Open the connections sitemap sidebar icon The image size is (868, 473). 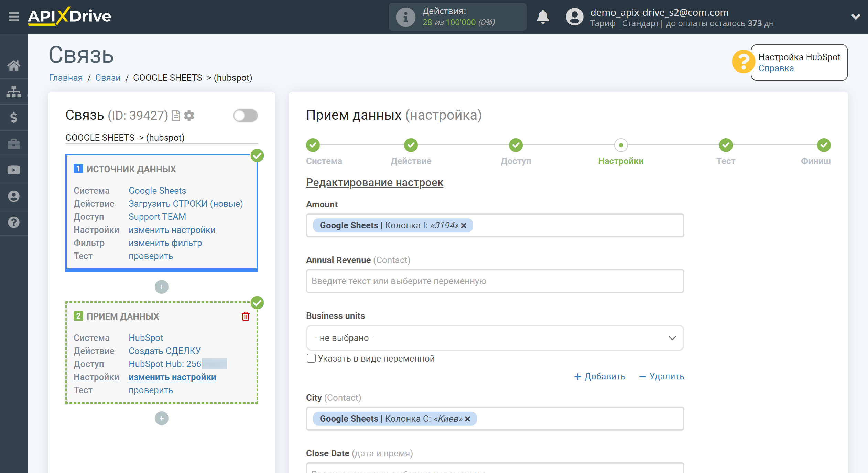[x=14, y=92]
